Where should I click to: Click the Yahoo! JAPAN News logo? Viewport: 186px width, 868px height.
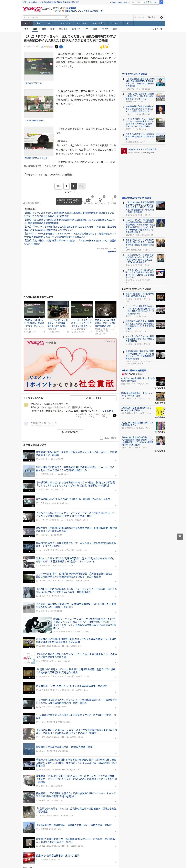pos(37,9)
